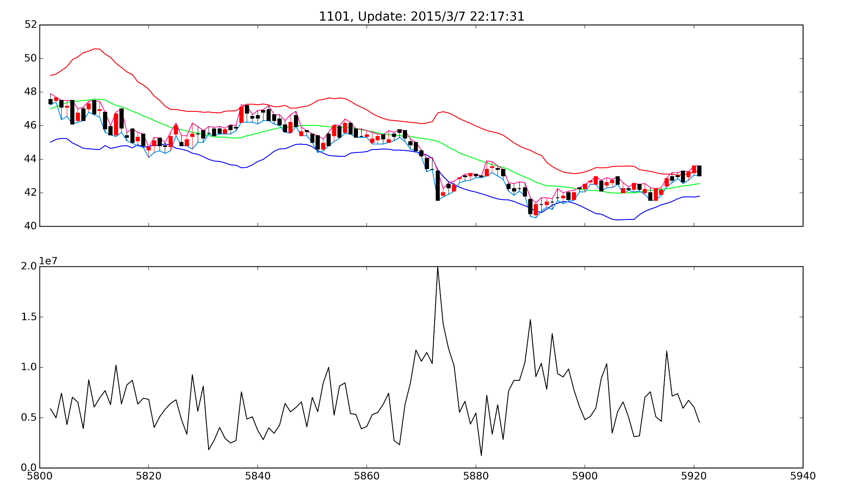Click the 40 label on price axis
Image resolution: width=848 pixels, height=504 pixels.
click(x=31, y=226)
